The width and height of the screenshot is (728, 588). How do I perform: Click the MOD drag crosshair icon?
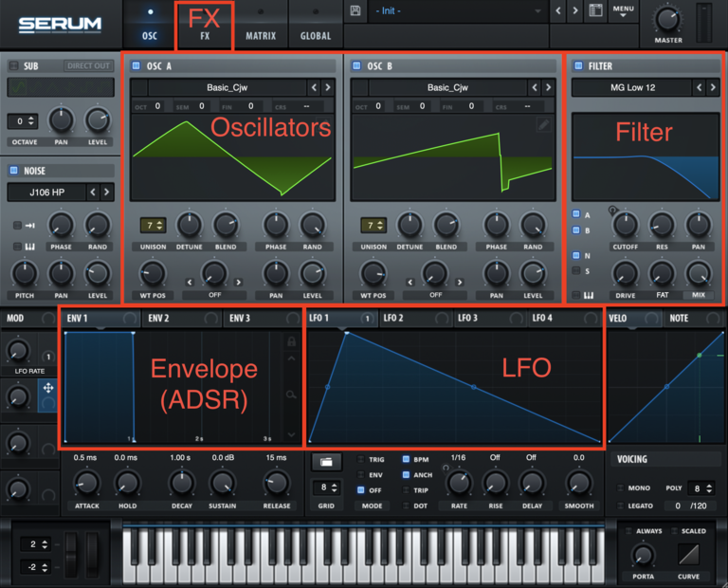(x=47, y=388)
